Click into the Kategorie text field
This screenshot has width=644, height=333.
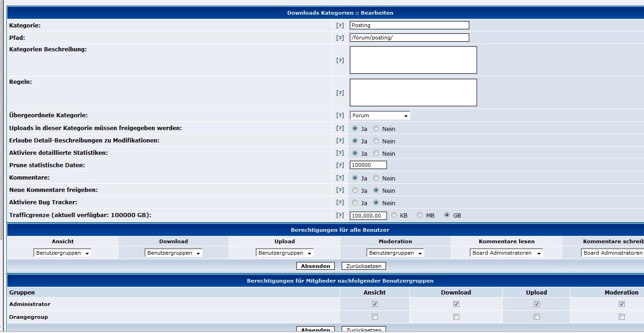tap(409, 25)
